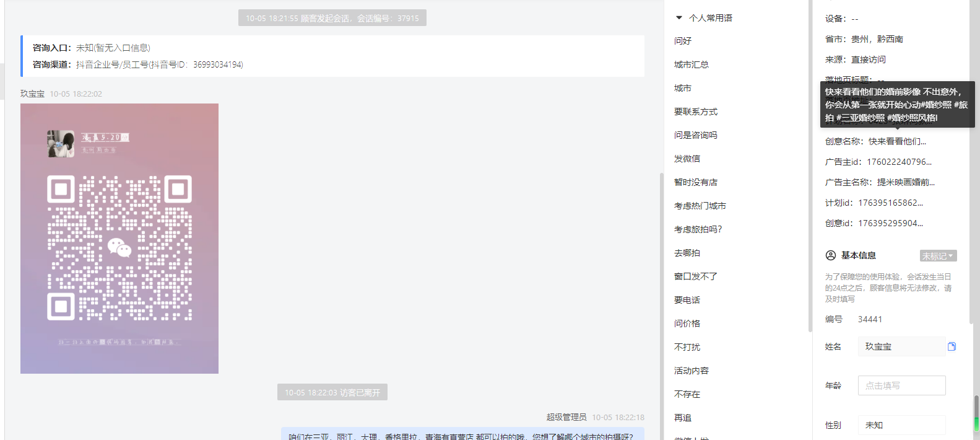Send the quick phrase 发微信
The height and width of the screenshot is (440, 980).
[x=687, y=159]
